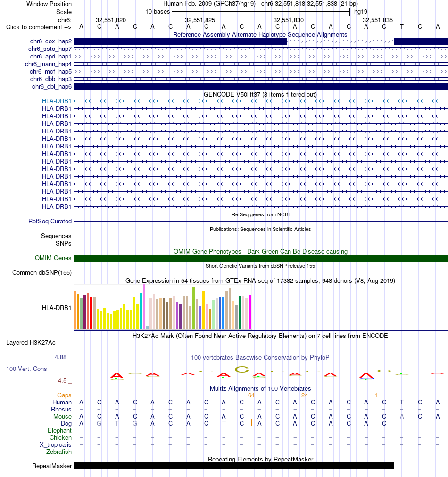Click the 10 bases scale bar
The image size is (448, 477).
click(261, 12)
